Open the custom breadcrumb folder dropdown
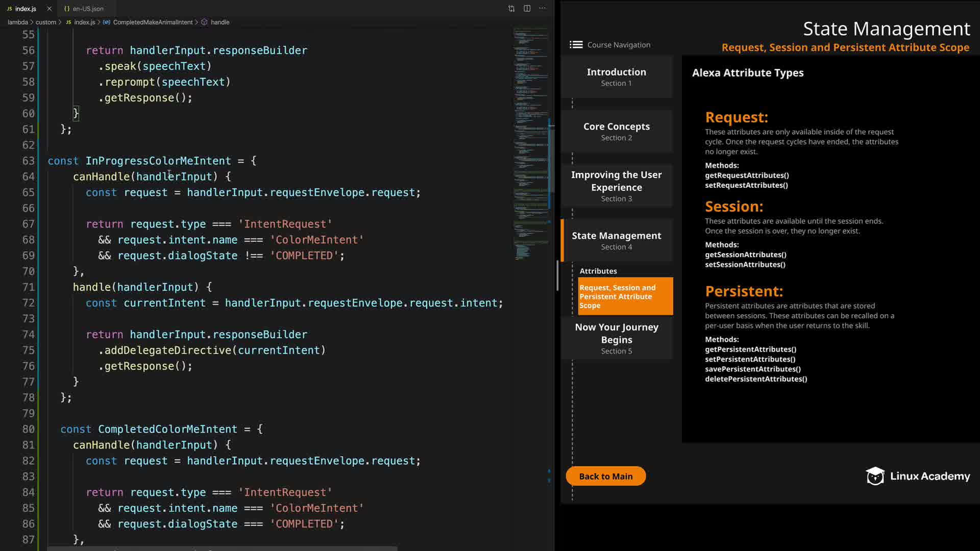Image resolution: width=980 pixels, height=551 pixels. 46,22
